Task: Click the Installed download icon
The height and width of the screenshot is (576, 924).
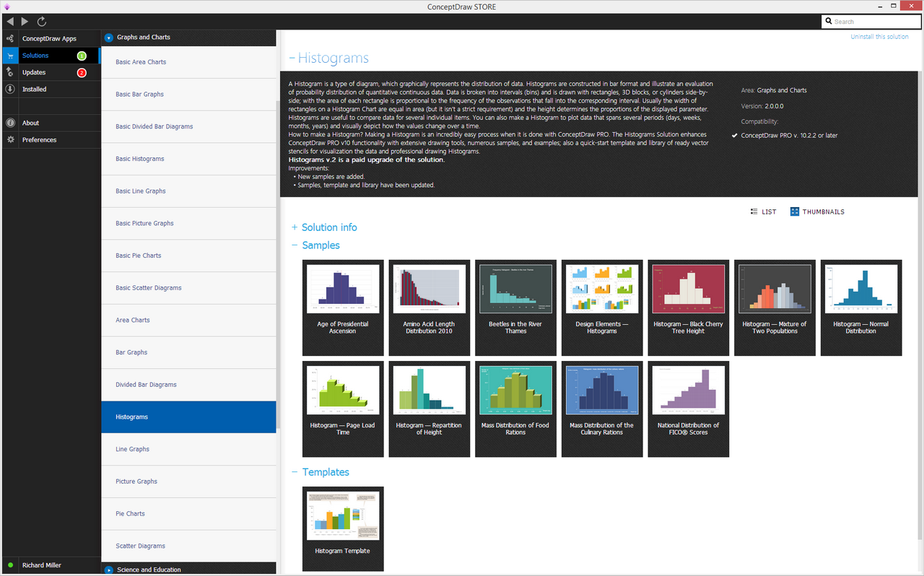Action: [10, 90]
